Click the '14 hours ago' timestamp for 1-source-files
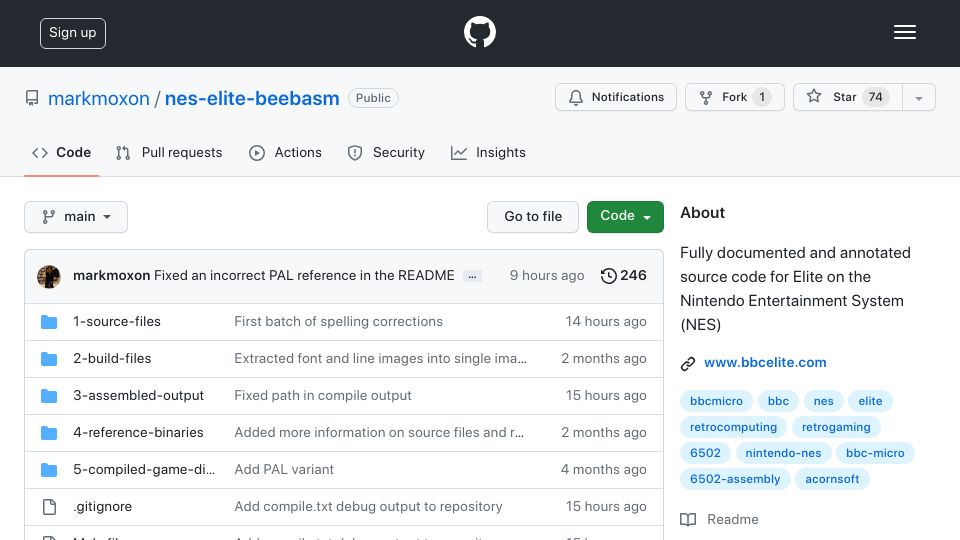Image resolution: width=960 pixels, height=540 pixels. [x=606, y=321]
